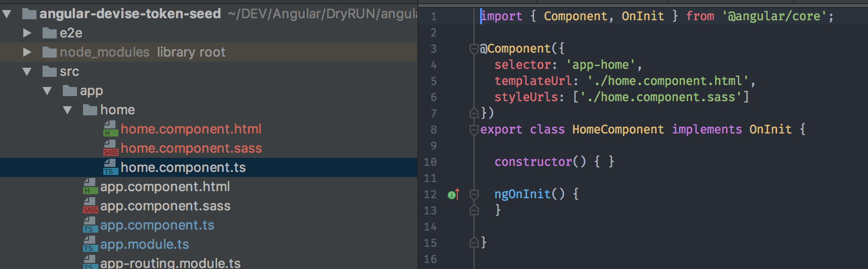This screenshot has height=269, width=868.
Task: Collapse the angular-devise-token-seed project root
Action: point(7,14)
